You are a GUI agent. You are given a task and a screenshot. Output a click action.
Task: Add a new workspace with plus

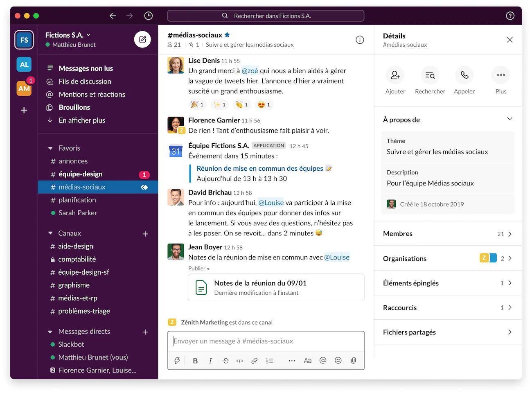(x=24, y=110)
